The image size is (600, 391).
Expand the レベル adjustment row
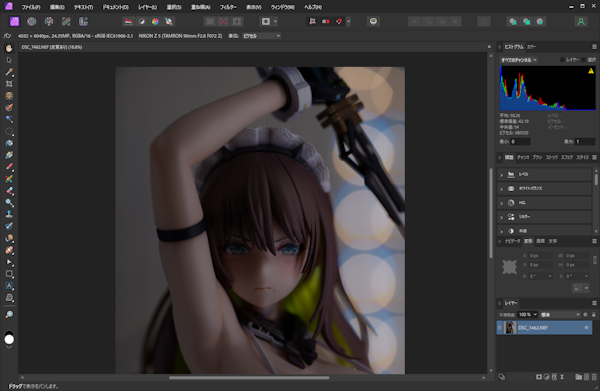[x=544, y=174]
